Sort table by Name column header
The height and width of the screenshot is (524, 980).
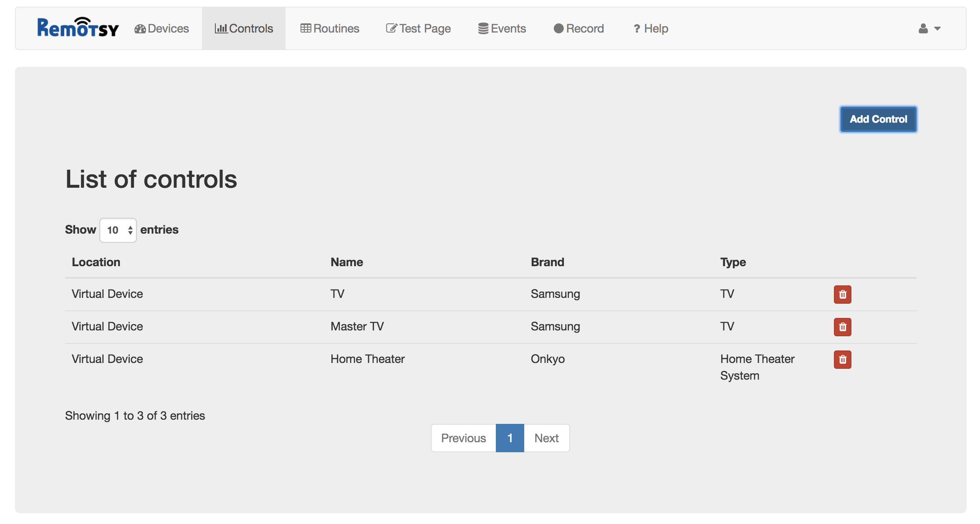coord(347,262)
